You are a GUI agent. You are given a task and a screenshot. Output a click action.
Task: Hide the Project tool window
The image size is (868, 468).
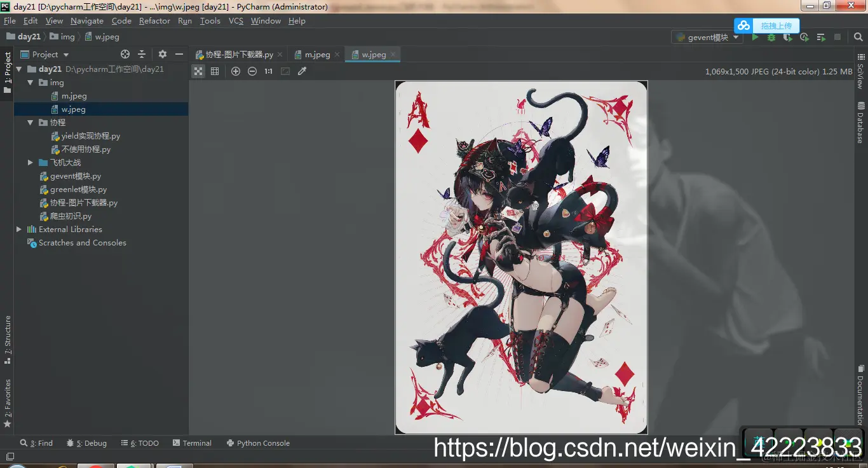point(179,54)
